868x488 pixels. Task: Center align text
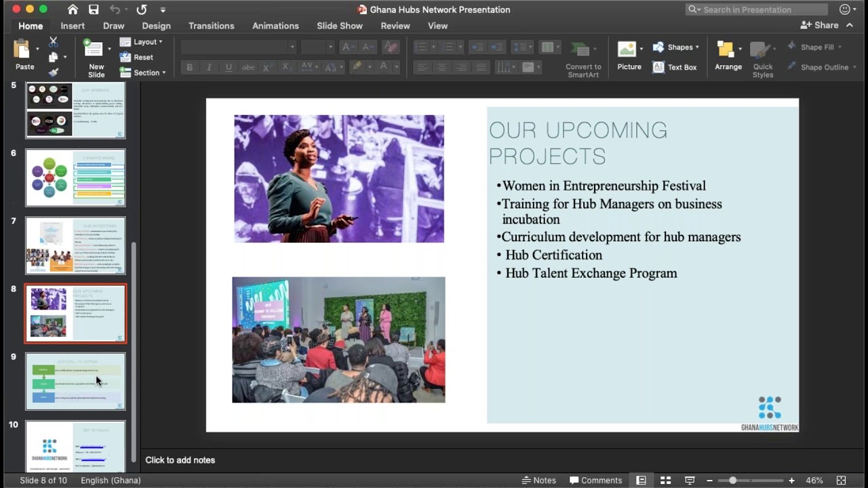coord(441,67)
